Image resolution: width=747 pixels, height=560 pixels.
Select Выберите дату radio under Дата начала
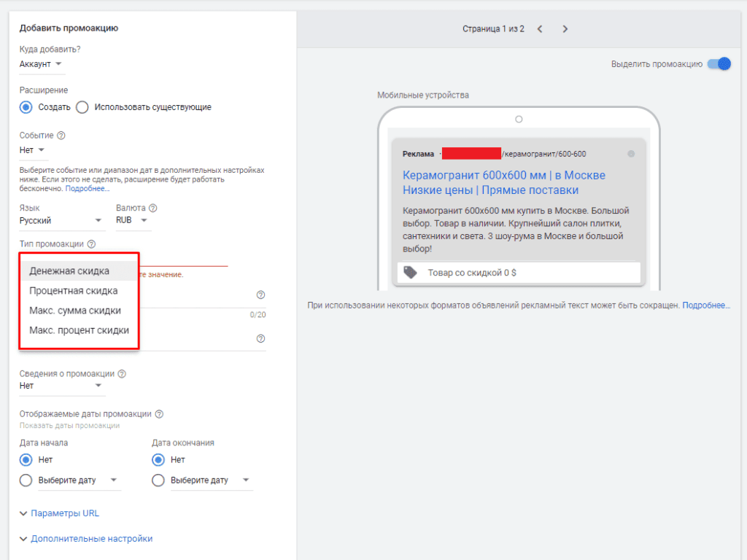[26, 480]
